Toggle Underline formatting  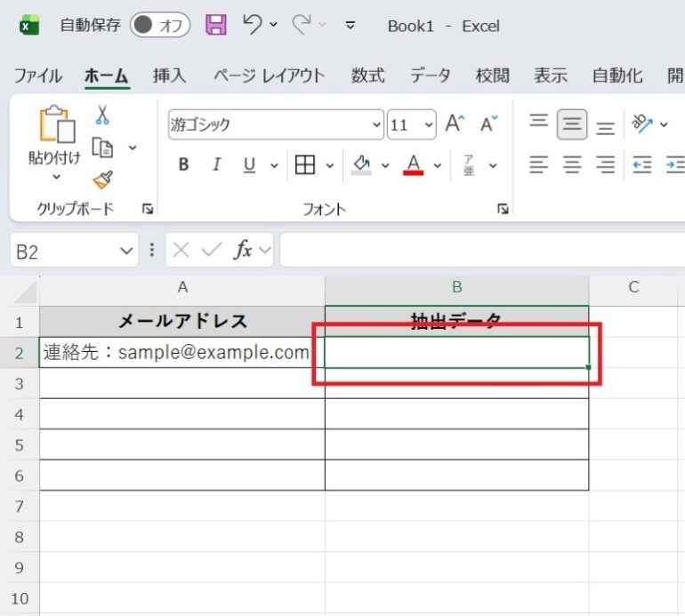click(249, 165)
